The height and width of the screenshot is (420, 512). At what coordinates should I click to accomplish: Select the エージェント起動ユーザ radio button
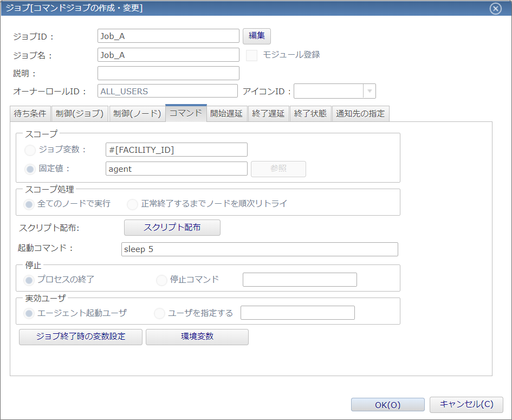(x=29, y=314)
